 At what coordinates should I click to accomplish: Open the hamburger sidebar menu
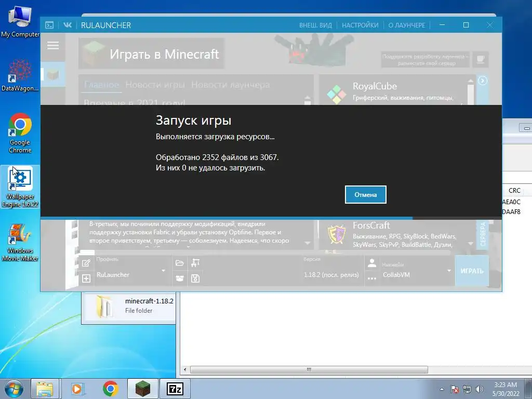53,46
